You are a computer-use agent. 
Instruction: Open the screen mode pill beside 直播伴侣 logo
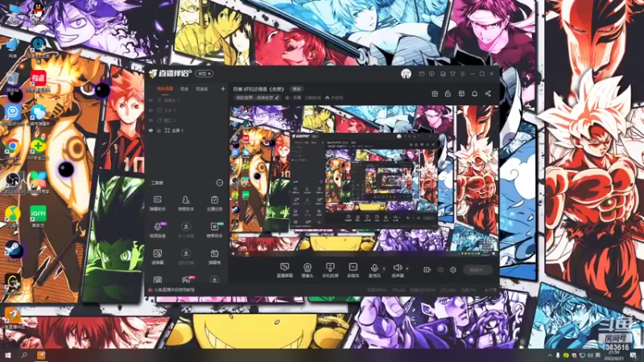pyautogui.click(x=204, y=74)
